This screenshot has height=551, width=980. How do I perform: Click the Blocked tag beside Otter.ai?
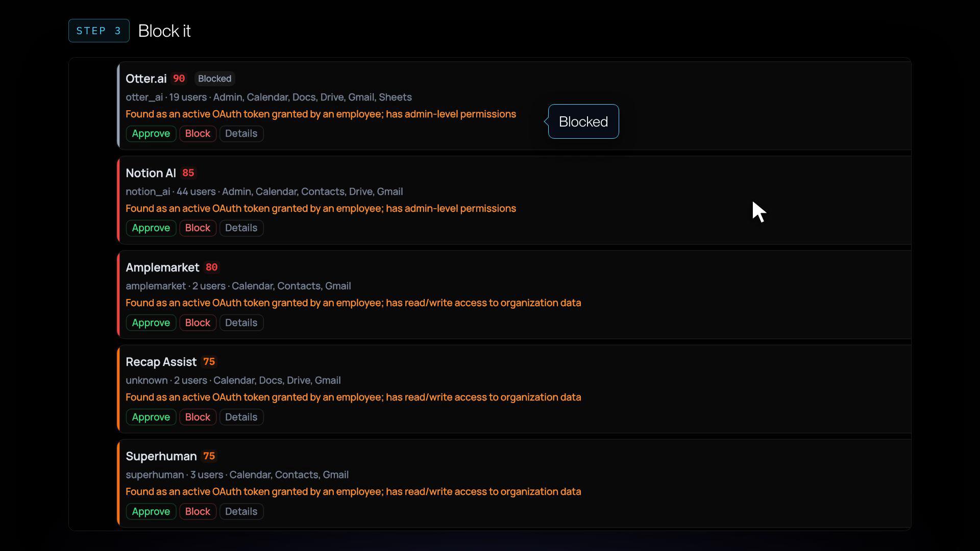click(x=214, y=79)
